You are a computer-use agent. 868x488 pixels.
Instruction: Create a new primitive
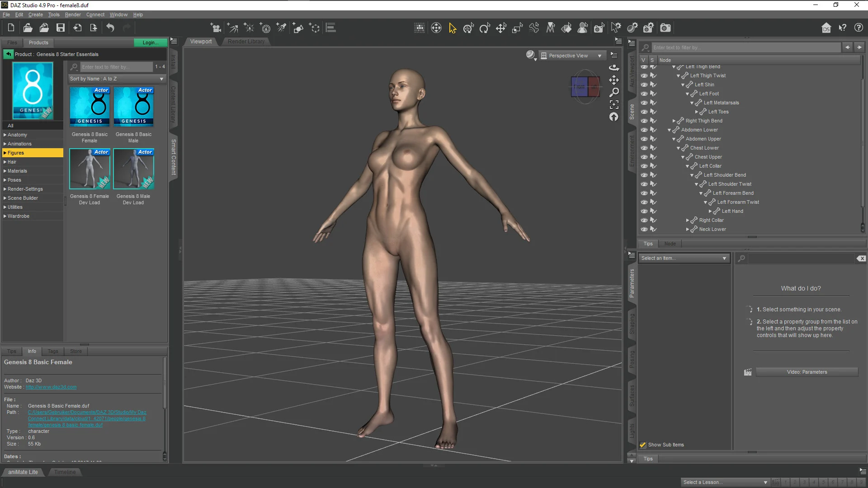tap(297, 28)
